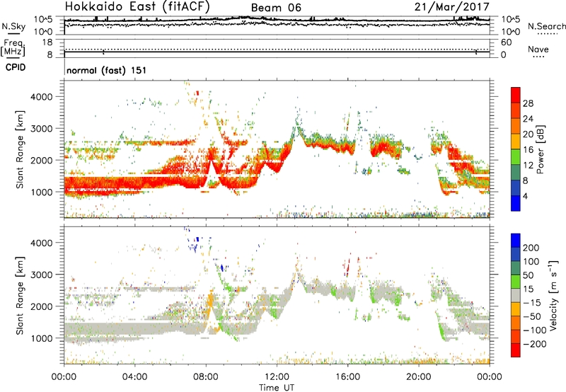
Task: Click the yellow-orange Power colorbar segment near 20
Action: pos(516,142)
